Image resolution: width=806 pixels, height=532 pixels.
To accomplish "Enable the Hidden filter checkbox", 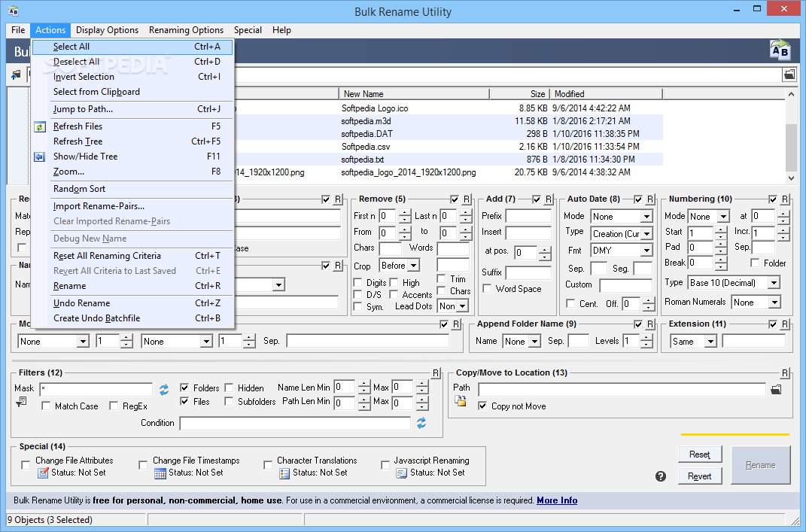I will coord(230,388).
